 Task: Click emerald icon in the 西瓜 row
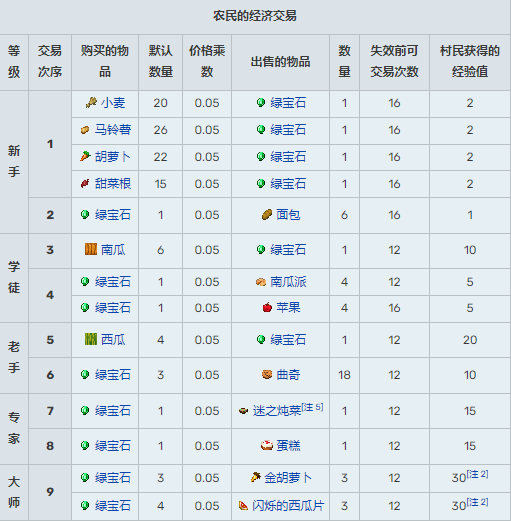(261, 339)
